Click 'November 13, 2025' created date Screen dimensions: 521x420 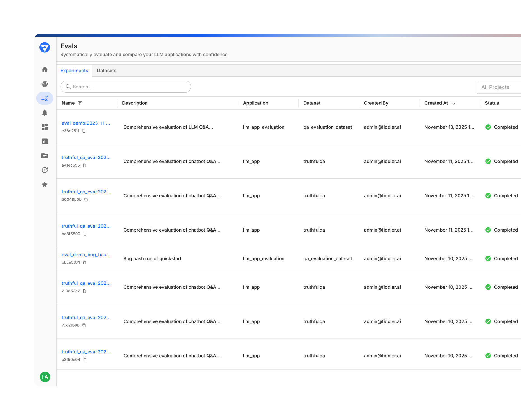[x=449, y=127]
